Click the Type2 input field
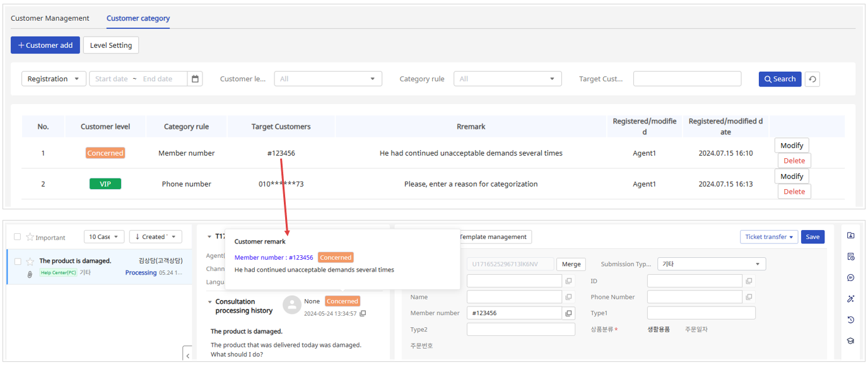Image resolution: width=868 pixels, height=365 pixels. point(521,330)
